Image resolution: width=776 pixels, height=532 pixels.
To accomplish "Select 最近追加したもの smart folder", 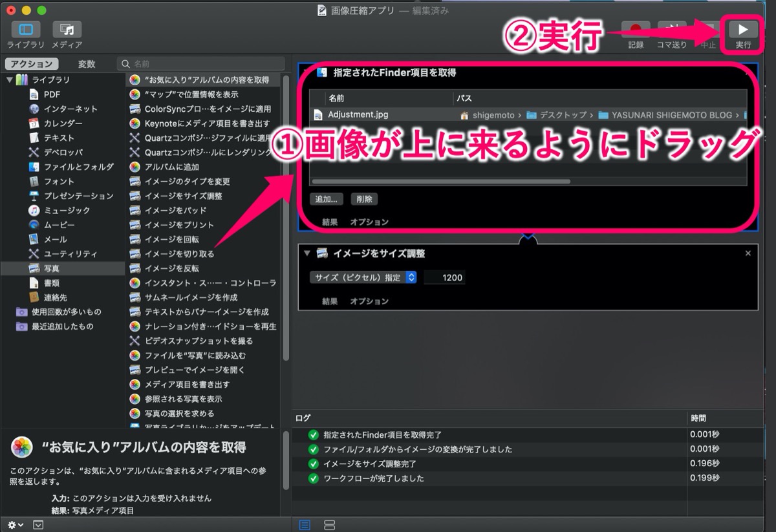I will click(62, 326).
